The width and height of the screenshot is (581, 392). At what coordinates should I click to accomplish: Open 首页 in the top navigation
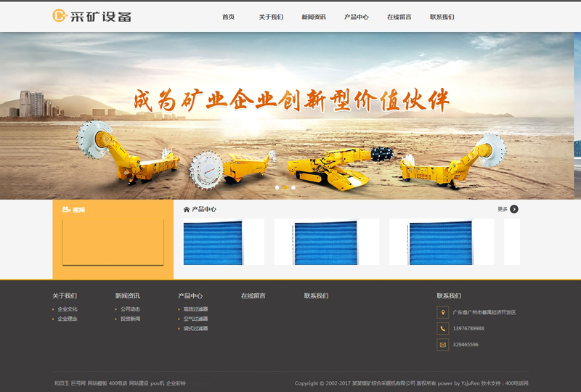[x=228, y=17]
